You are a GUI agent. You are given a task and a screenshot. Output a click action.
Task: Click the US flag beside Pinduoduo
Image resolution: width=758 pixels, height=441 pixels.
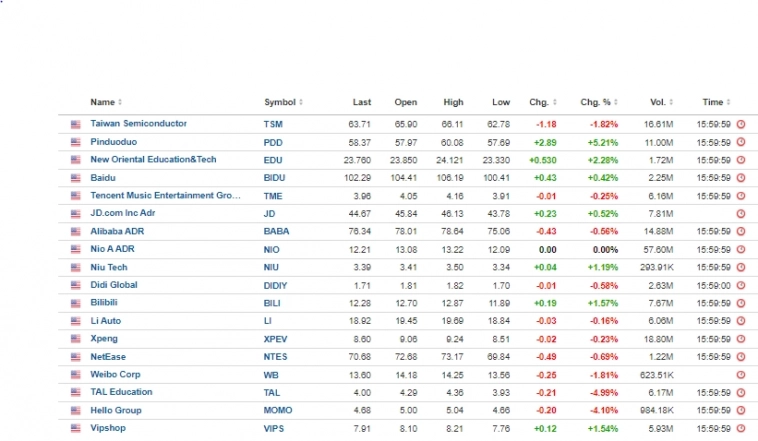pyautogui.click(x=75, y=142)
